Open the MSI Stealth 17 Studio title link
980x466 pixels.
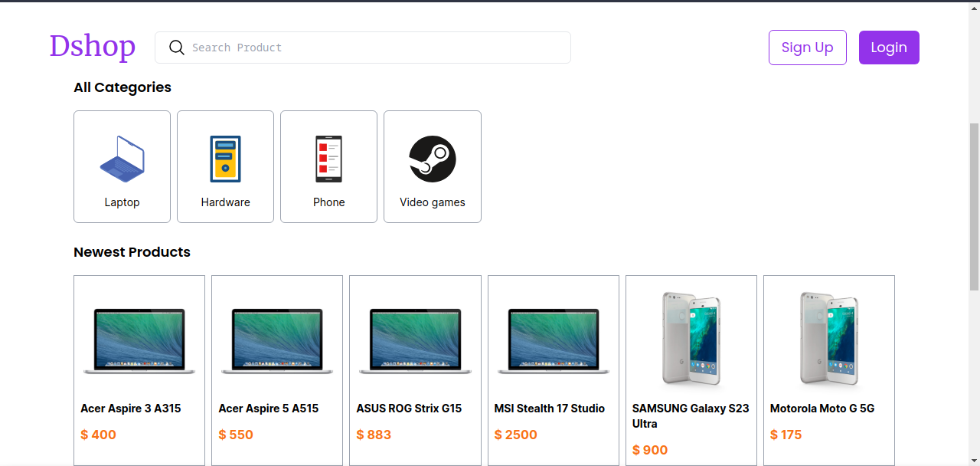[x=550, y=409]
